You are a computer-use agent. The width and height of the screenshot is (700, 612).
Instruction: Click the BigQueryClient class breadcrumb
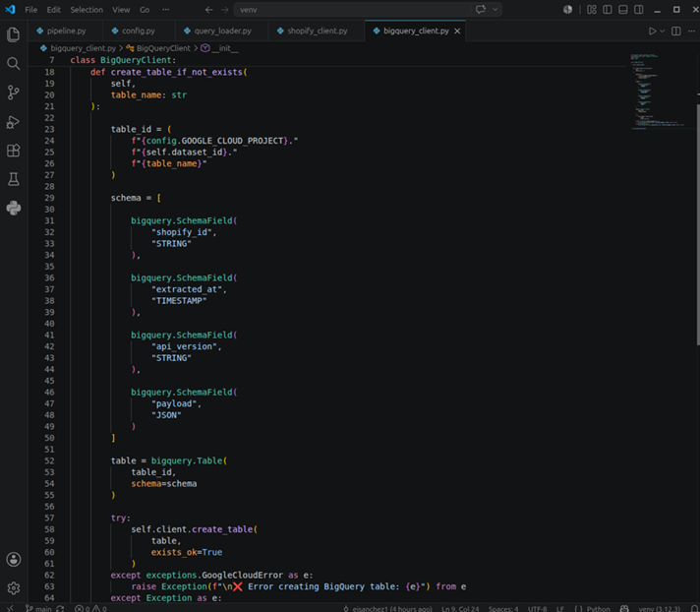click(163, 48)
